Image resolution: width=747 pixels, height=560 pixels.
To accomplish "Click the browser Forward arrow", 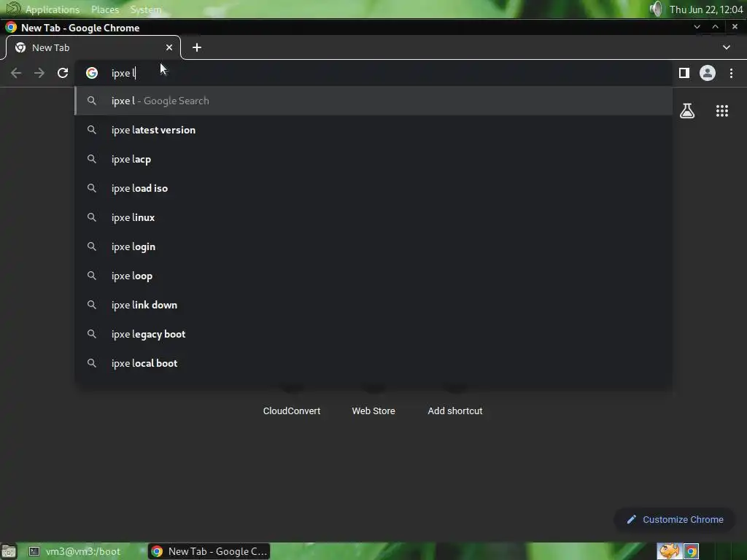I will click(39, 73).
